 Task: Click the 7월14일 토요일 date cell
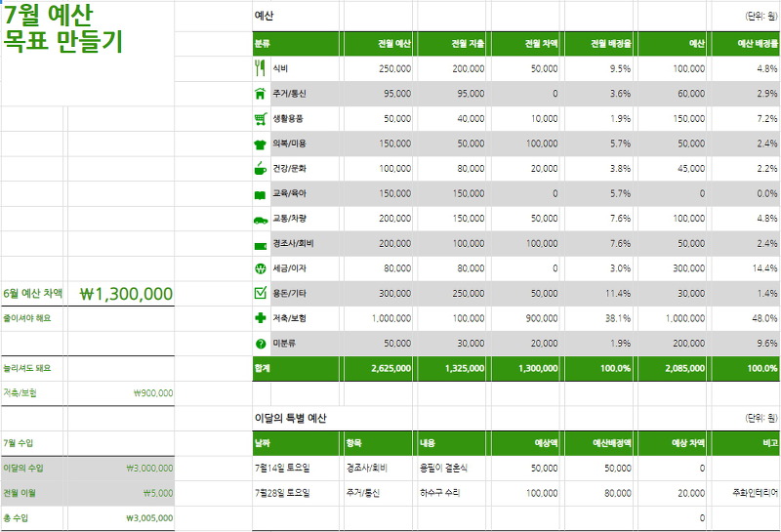[296, 469]
